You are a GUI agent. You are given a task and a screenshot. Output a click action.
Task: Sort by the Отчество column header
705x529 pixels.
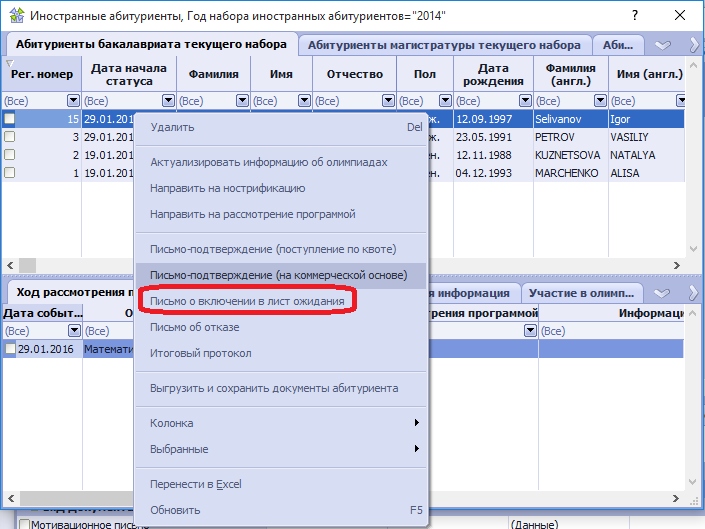point(354,74)
